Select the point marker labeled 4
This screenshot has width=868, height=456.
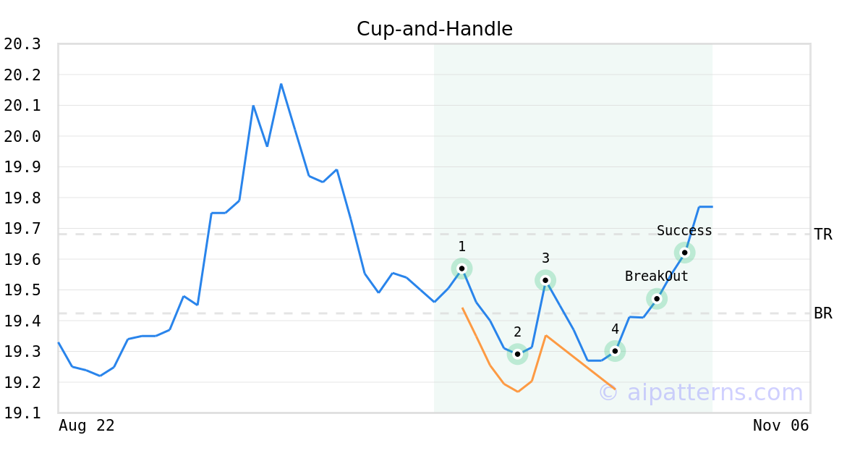point(615,351)
